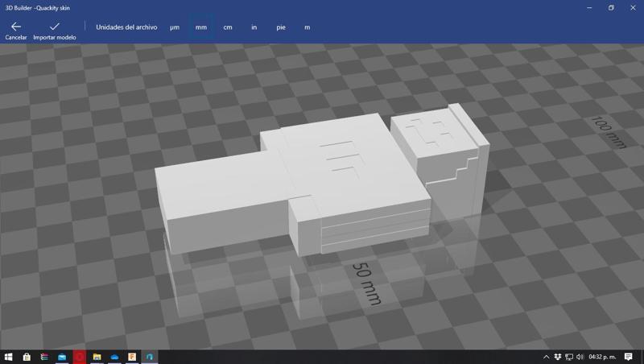The image size is (644, 364).
Task: Minimize the 3D Builder window
Action: tap(589, 7)
